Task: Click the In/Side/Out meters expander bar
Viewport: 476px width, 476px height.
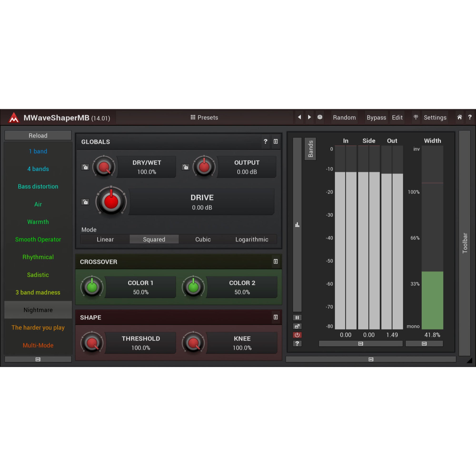Action: pos(361,343)
